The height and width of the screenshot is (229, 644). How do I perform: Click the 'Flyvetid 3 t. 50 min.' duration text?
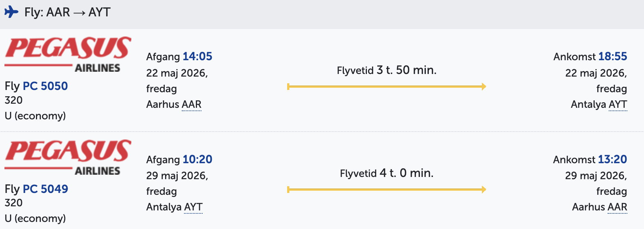point(387,70)
